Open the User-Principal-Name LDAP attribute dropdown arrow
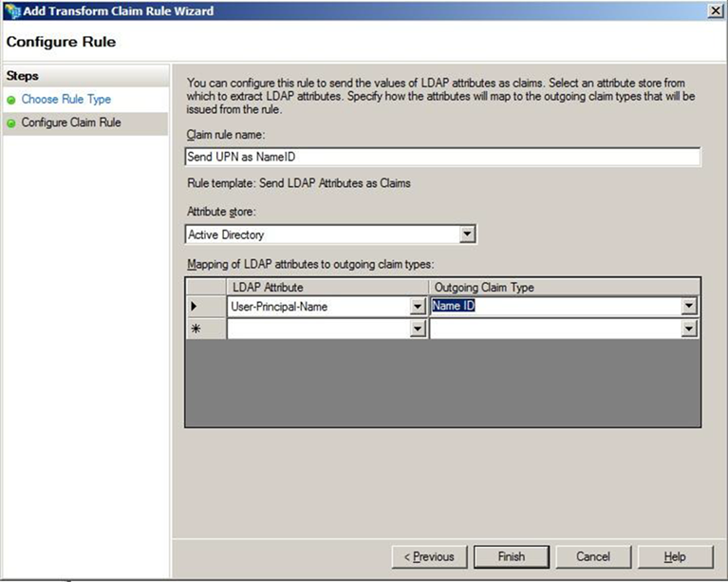This screenshot has width=728, height=582. click(x=418, y=307)
